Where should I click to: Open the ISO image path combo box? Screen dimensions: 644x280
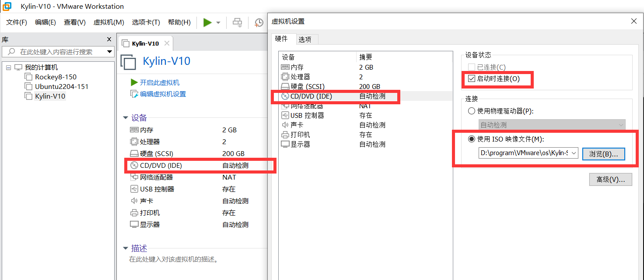pyautogui.click(x=528, y=153)
